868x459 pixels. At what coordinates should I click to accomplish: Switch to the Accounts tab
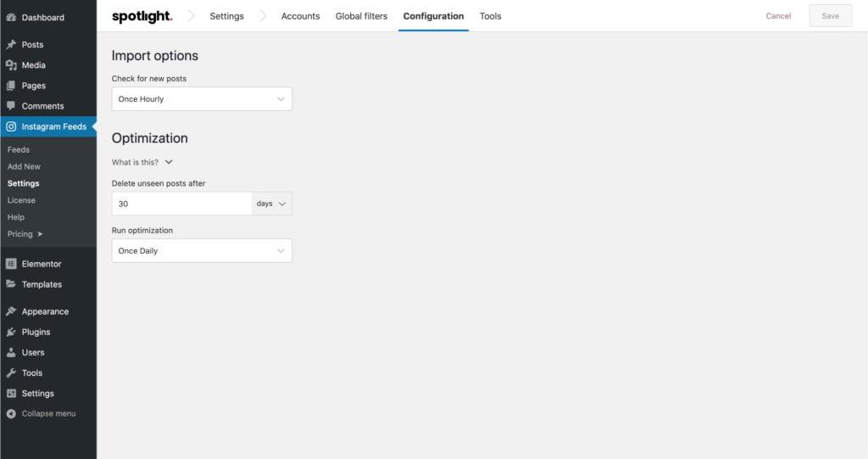point(300,16)
